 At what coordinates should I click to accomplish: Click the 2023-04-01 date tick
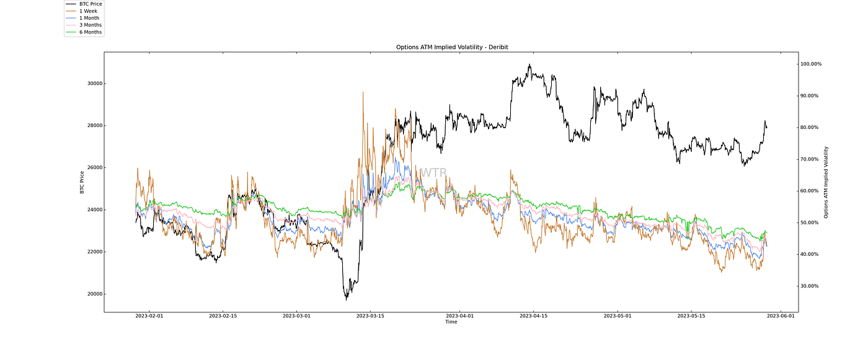coord(459,315)
